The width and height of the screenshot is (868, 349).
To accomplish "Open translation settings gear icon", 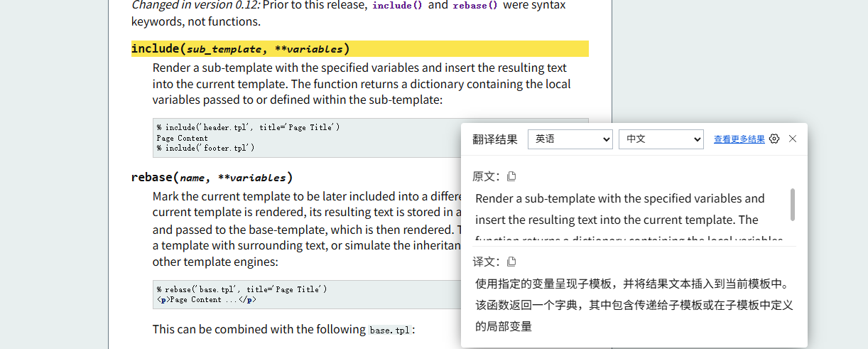I will pyautogui.click(x=774, y=139).
